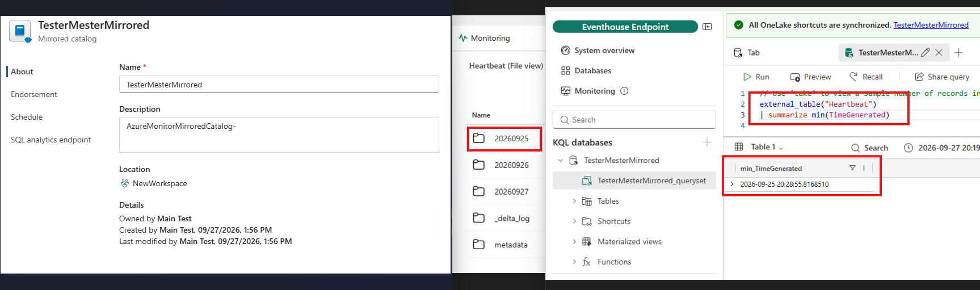This screenshot has height=290, width=980.
Task: Click the Preview button
Action: pyautogui.click(x=810, y=77)
